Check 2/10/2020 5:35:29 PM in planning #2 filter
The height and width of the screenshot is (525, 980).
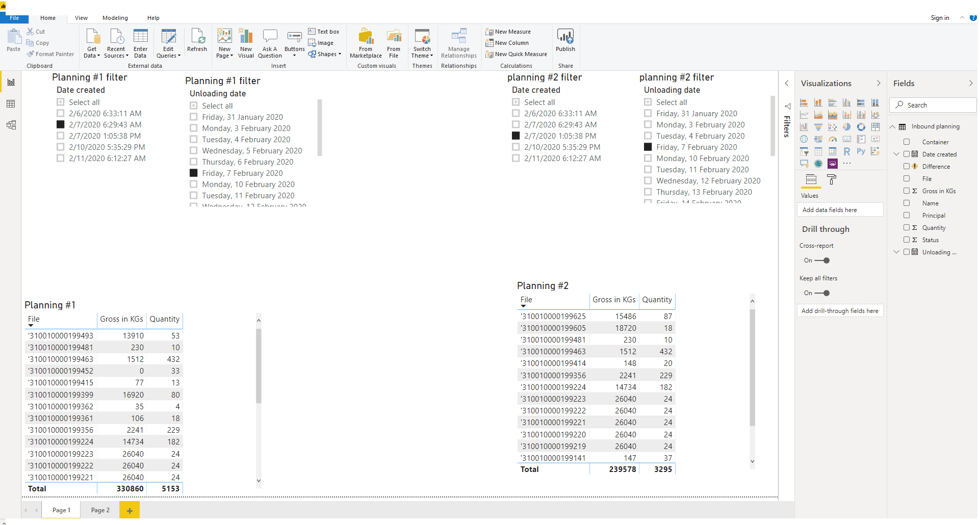[x=516, y=147]
